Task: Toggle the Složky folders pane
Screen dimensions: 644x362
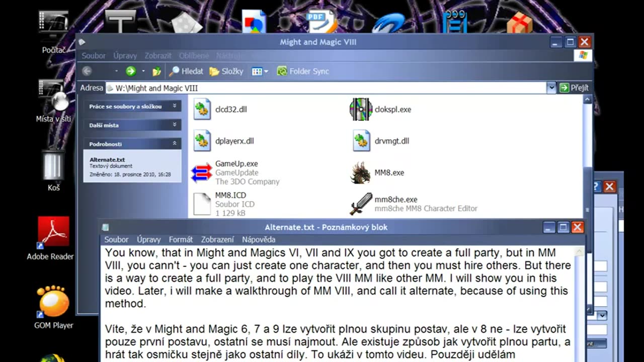Action: click(x=226, y=71)
